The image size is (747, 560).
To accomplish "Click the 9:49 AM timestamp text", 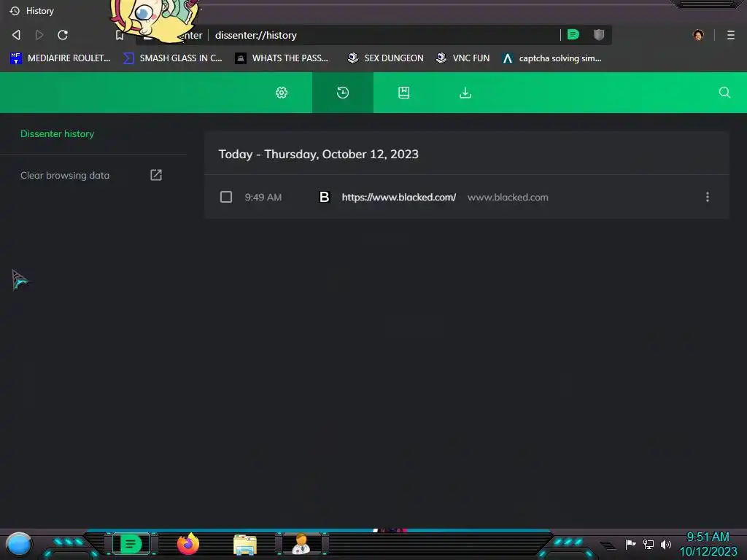I will pos(263,197).
